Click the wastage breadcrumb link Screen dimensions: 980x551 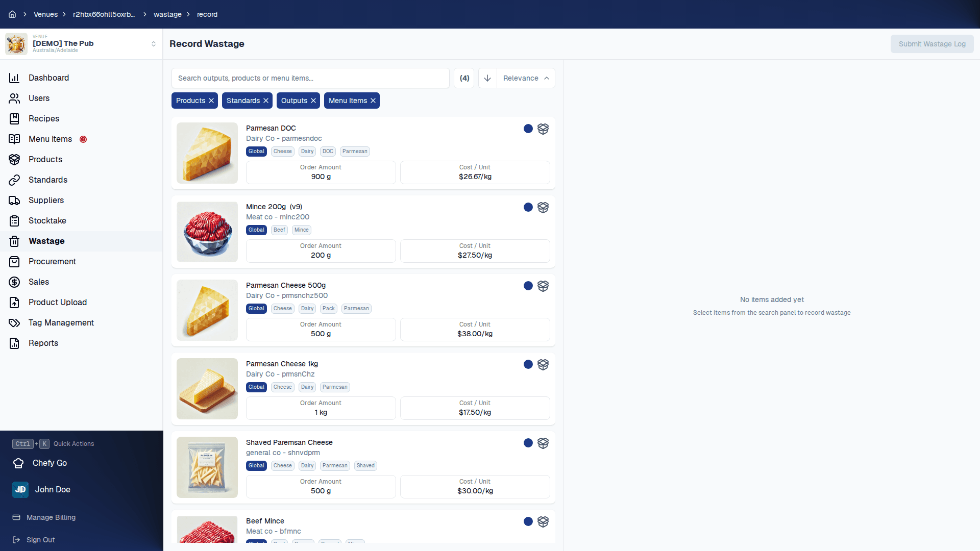point(167,14)
